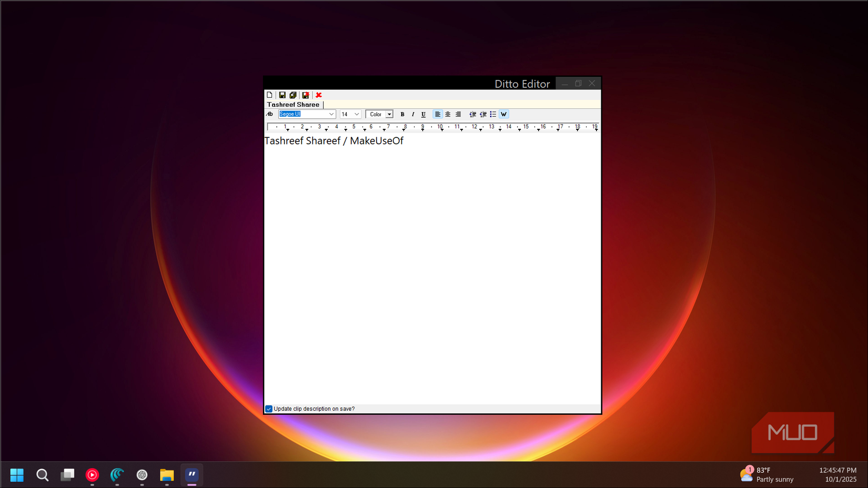Insert a bulleted list
This screenshot has width=868, height=488.
pos(493,114)
